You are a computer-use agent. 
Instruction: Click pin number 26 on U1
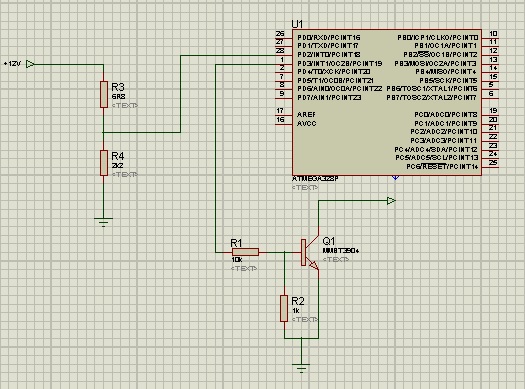point(280,33)
